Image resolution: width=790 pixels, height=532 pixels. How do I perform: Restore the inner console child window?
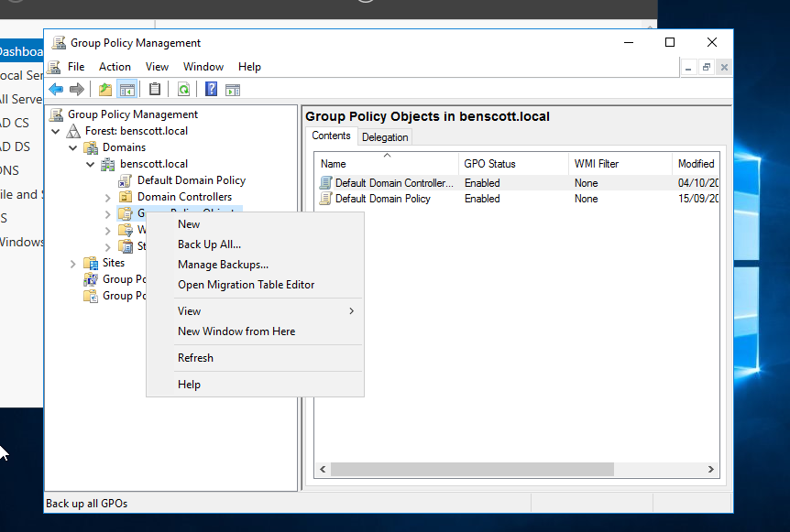pyautogui.click(x=707, y=67)
